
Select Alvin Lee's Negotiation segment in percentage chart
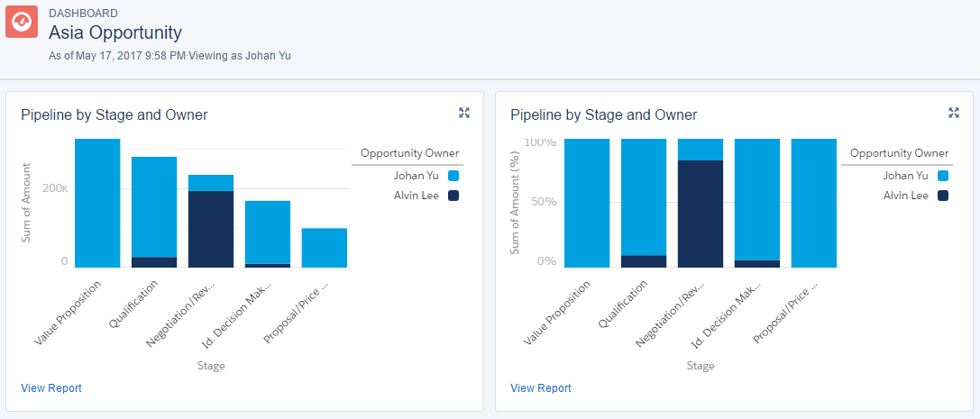(700, 214)
